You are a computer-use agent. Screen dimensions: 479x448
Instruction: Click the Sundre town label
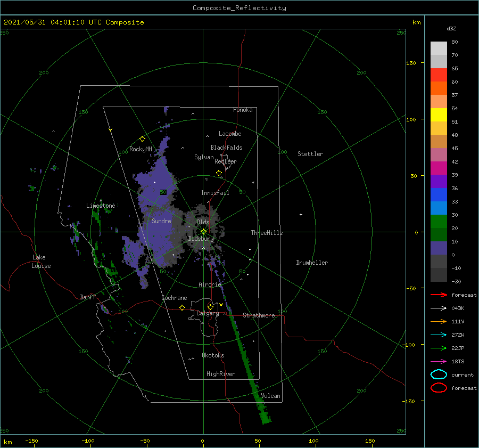coord(161,221)
